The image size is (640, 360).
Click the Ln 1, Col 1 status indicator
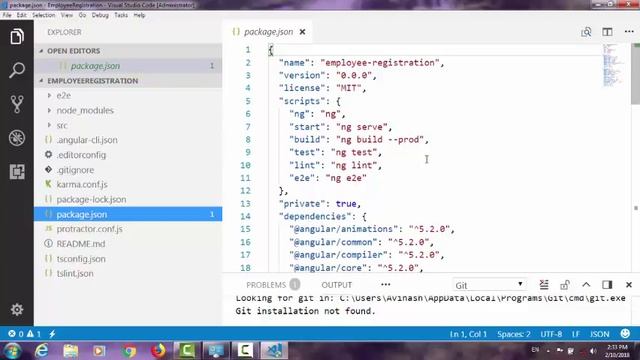tap(468, 334)
